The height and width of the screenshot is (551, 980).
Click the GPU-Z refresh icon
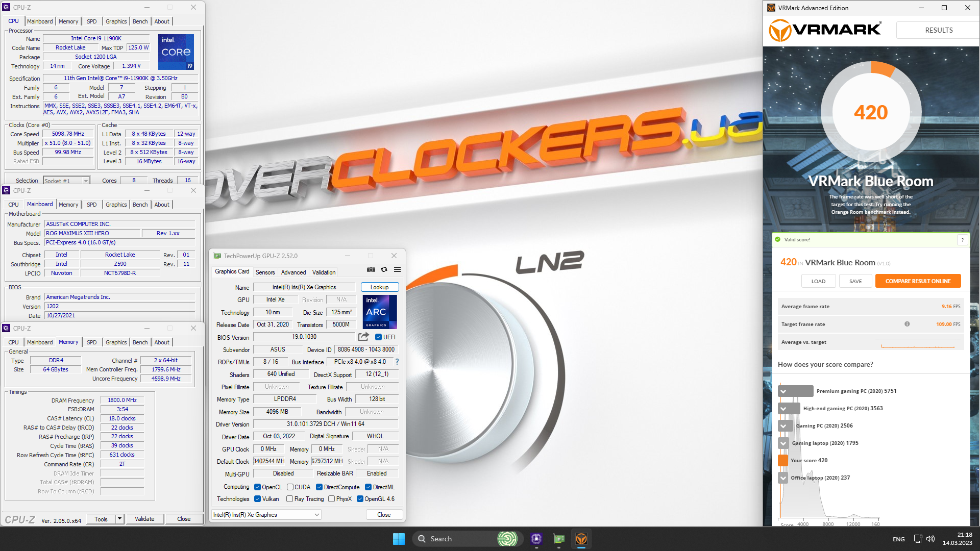pos(384,269)
